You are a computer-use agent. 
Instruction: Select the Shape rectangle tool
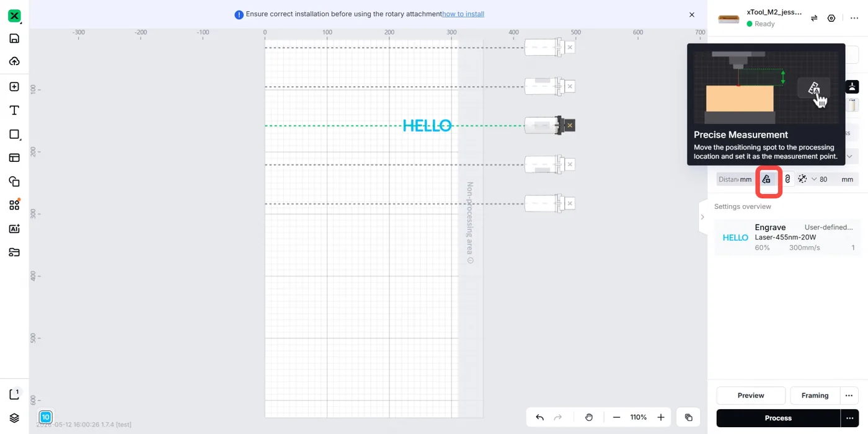pyautogui.click(x=14, y=134)
